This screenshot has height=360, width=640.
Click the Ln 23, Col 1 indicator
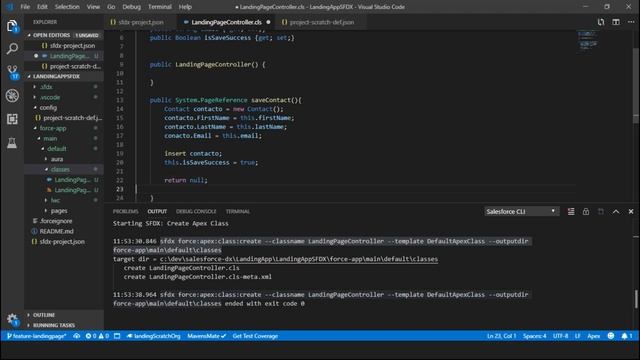501,336
